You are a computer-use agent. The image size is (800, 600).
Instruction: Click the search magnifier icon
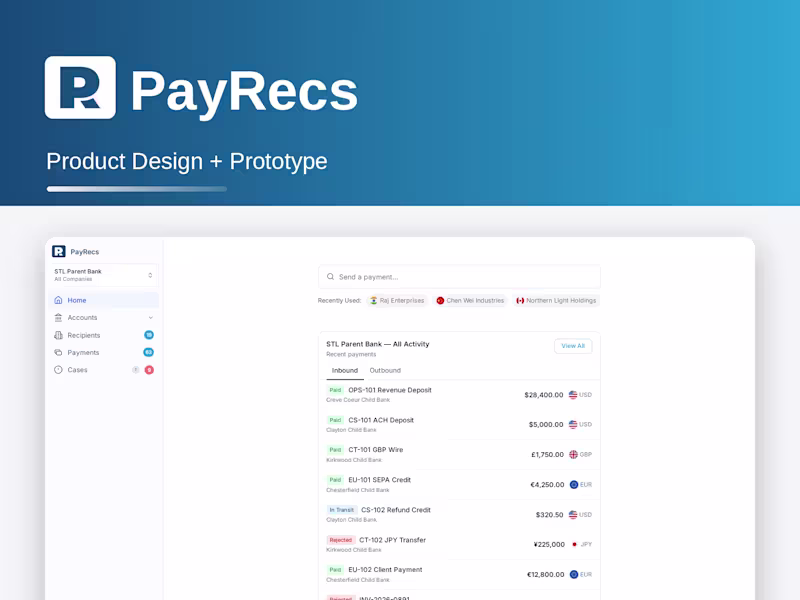[331, 277]
